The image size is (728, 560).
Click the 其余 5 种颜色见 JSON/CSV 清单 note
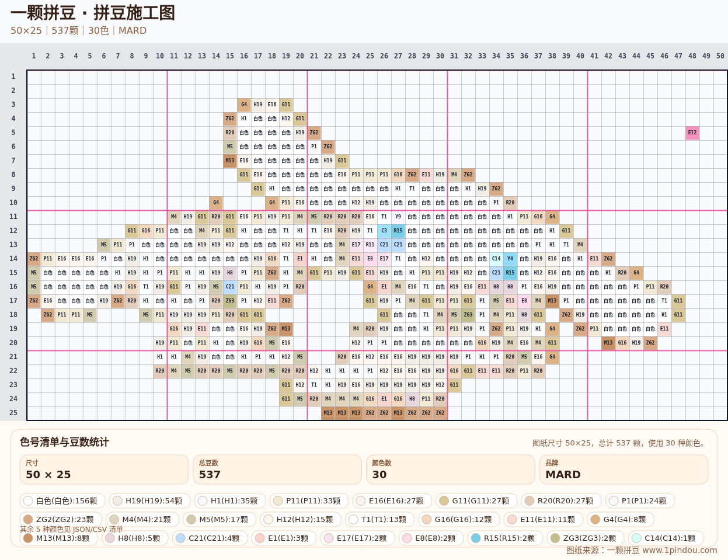click(72, 529)
